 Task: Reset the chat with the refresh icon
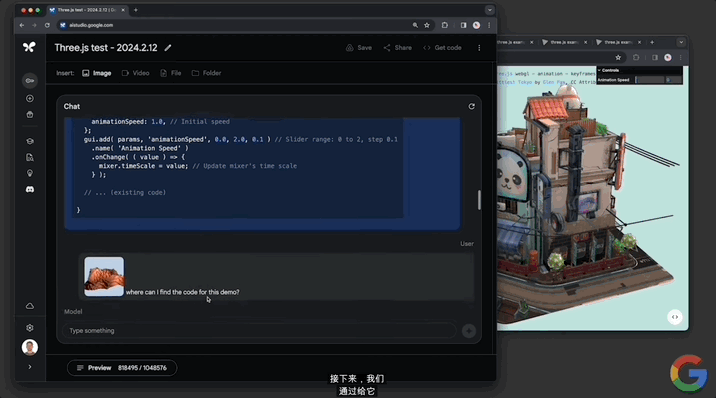click(472, 106)
